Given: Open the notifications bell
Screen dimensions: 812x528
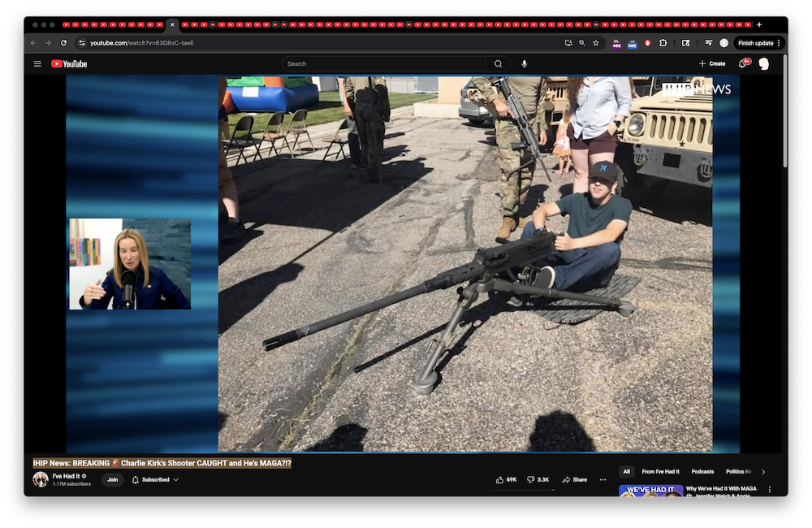Looking at the screenshot, I should (x=742, y=63).
